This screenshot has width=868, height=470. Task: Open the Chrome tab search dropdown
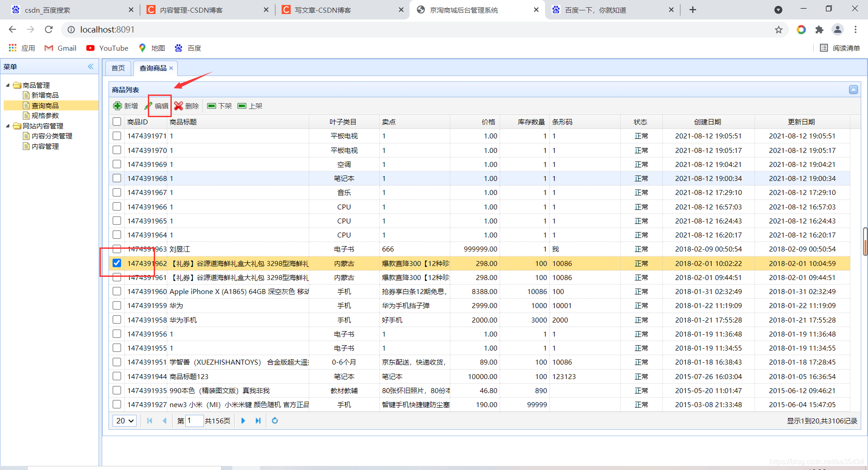click(x=778, y=9)
